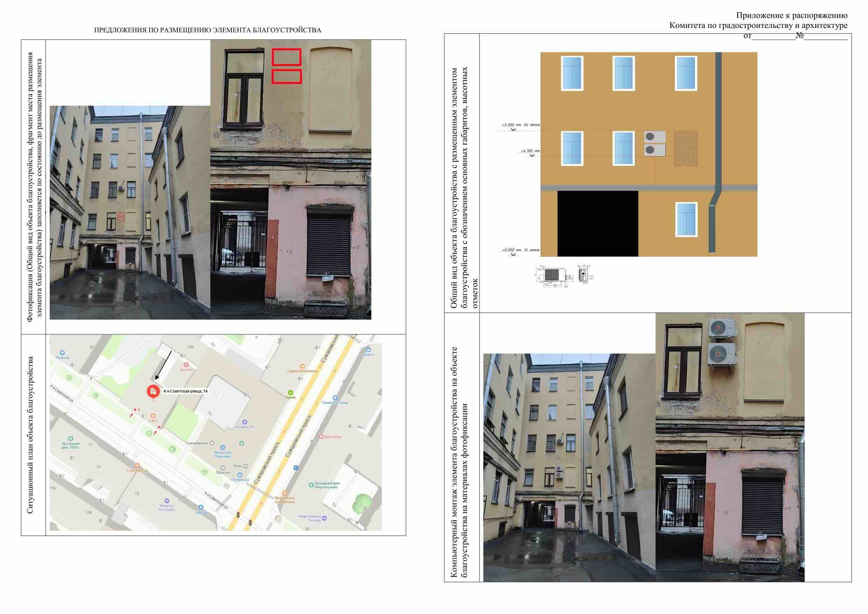Select the 5Post pickup point icon
This screenshot has height=614, width=868.
[x=246, y=466]
